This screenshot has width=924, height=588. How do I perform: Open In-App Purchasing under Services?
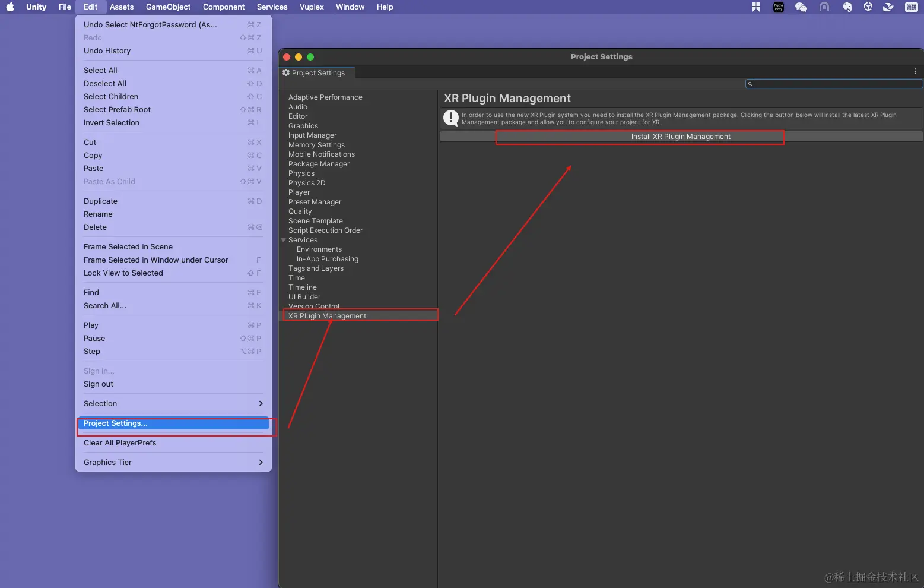[328, 259]
